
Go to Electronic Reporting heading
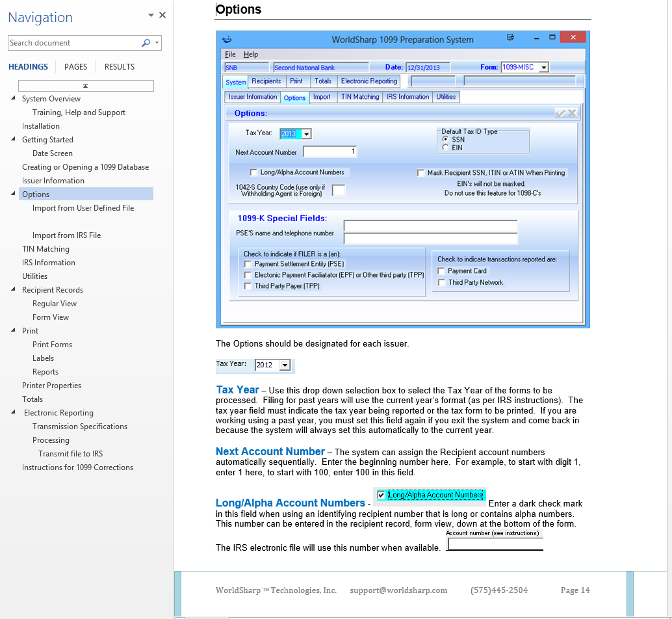click(x=58, y=413)
